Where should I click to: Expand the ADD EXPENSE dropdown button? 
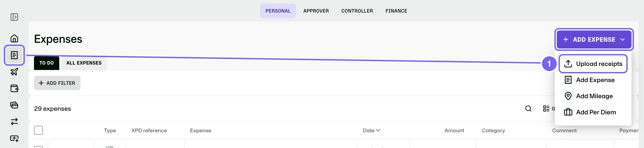click(x=594, y=40)
